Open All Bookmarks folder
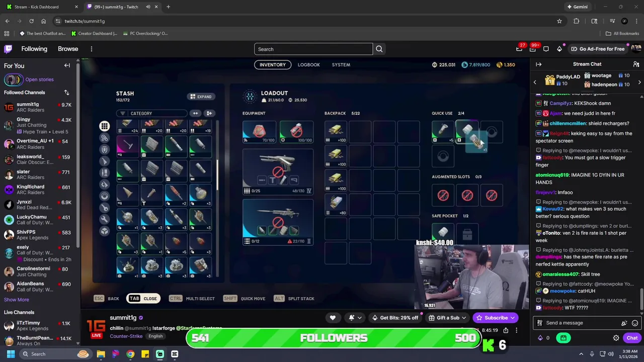This screenshot has width=644, height=362. [x=622, y=33]
